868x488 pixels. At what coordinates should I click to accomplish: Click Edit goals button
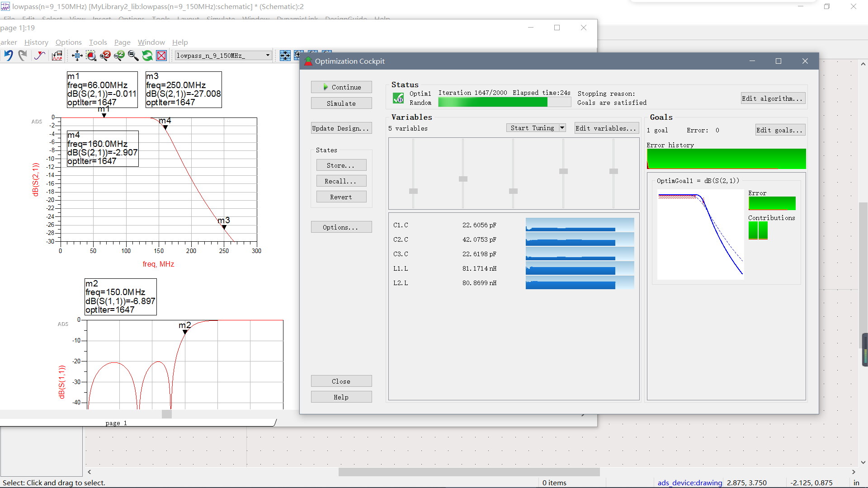pos(780,130)
